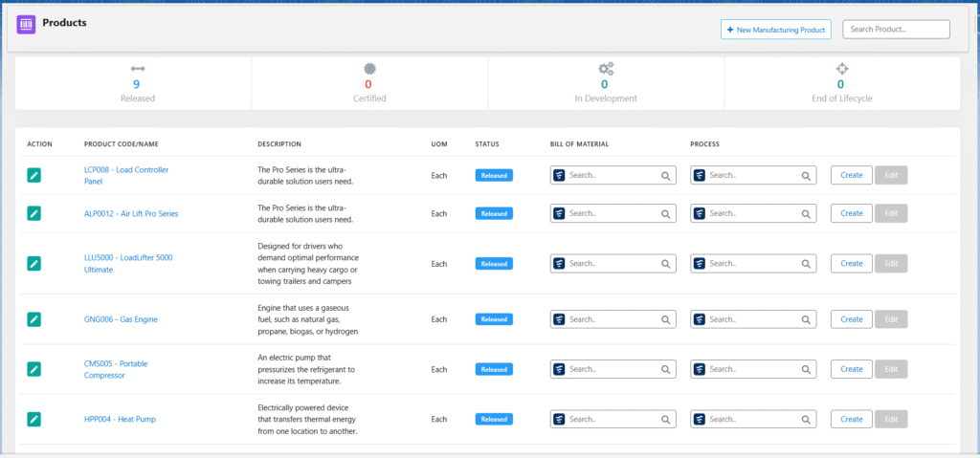Open the ALP0012 - Air Lift Pro Series link
The width and height of the screenshot is (980, 458).
pyautogui.click(x=131, y=213)
